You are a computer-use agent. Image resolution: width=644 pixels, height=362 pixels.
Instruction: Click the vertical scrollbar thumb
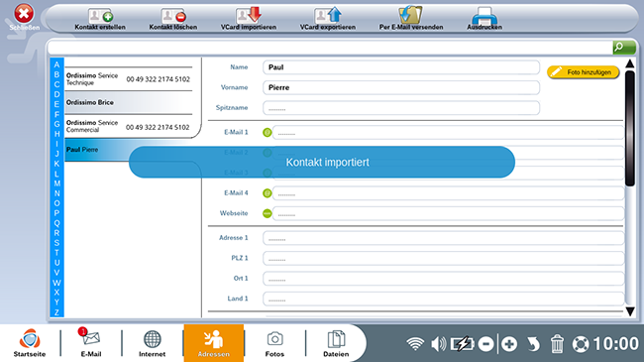point(629,128)
